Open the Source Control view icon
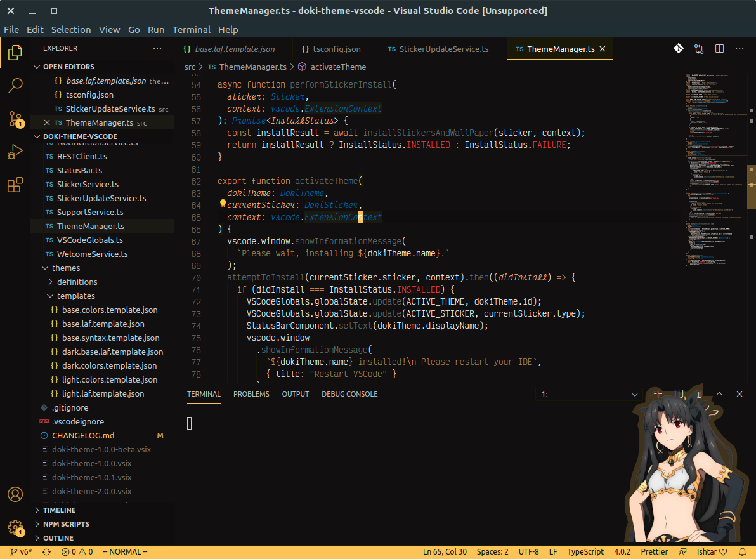 tap(15, 119)
